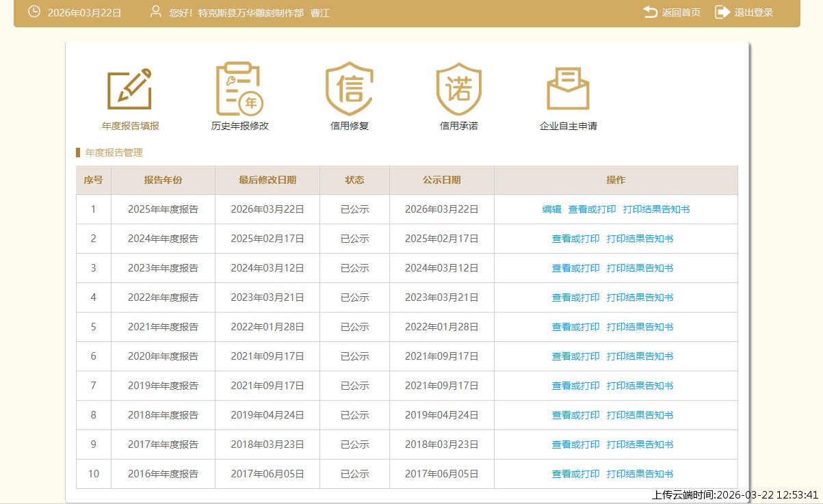Open 查看或打印 for 2022年年度报告

[x=575, y=297]
